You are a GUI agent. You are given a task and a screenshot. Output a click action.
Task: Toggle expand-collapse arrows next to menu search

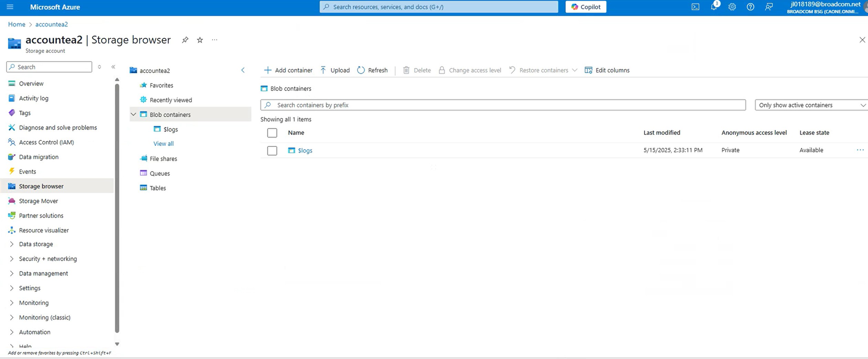coord(99,67)
